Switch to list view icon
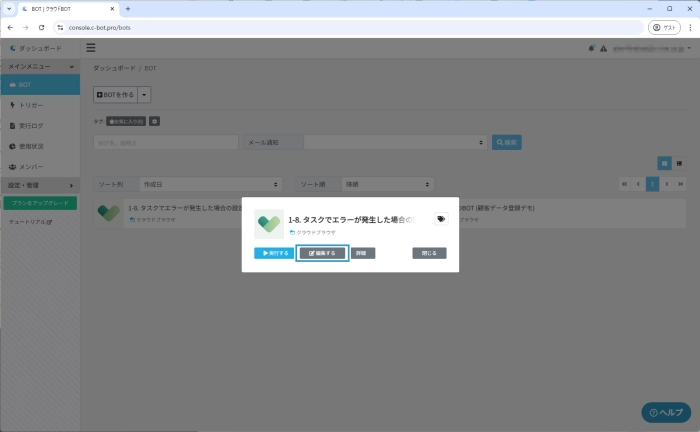Image resolution: width=700 pixels, height=432 pixels. (x=679, y=162)
